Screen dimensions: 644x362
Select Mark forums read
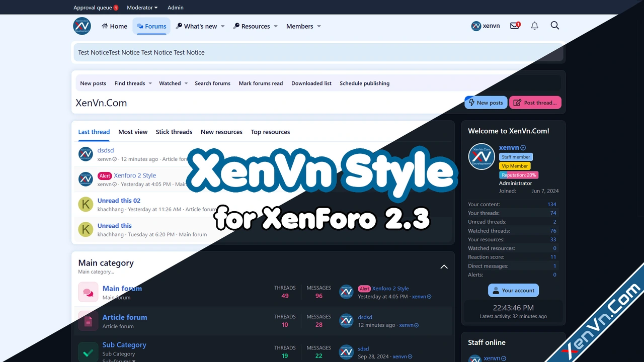click(261, 83)
